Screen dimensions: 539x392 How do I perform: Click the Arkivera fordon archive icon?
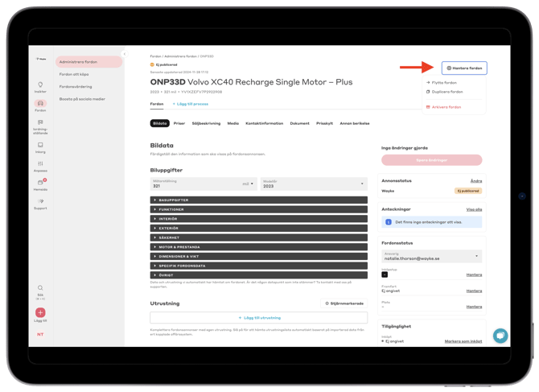[x=428, y=107]
